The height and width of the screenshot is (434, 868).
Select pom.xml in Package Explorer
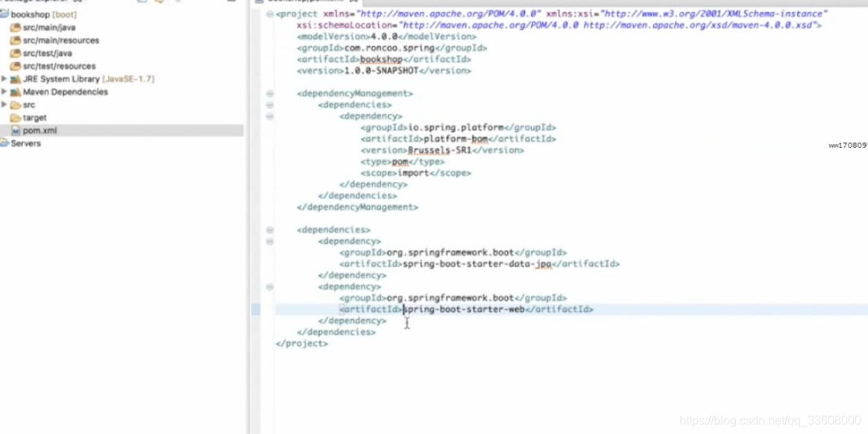(40, 130)
